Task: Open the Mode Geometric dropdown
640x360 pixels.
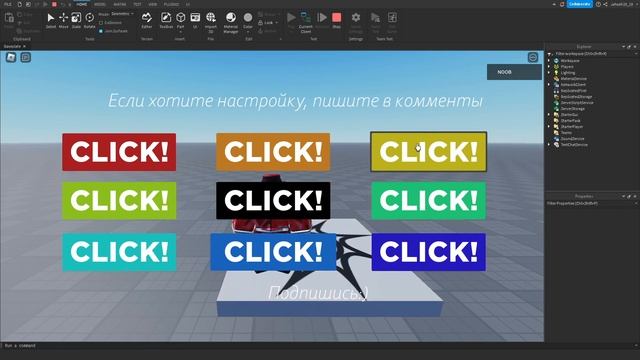Action: (x=122, y=14)
